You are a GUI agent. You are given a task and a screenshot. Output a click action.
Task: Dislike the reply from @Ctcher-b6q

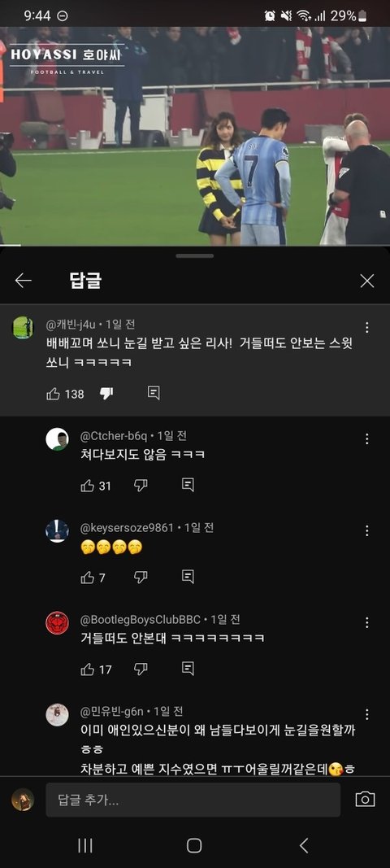(x=141, y=486)
